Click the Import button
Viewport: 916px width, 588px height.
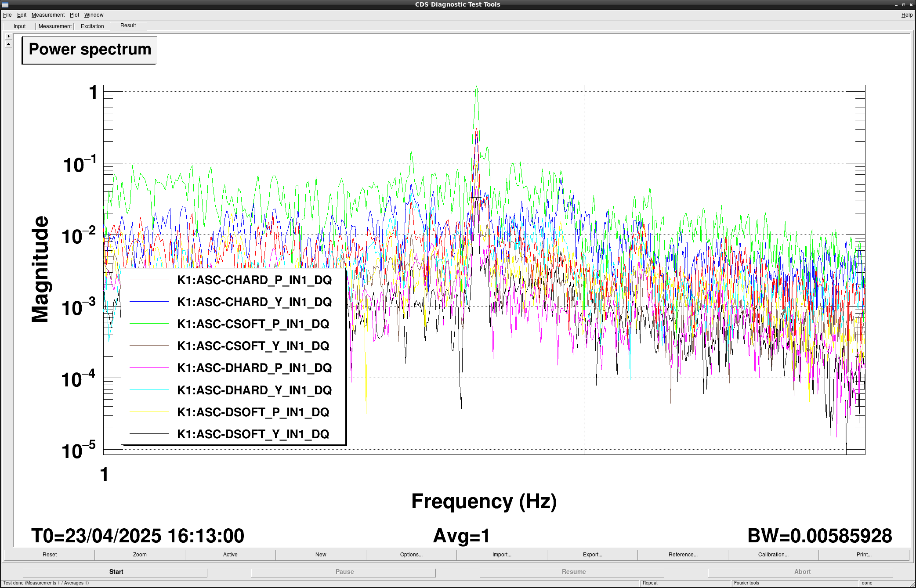click(x=502, y=555)
